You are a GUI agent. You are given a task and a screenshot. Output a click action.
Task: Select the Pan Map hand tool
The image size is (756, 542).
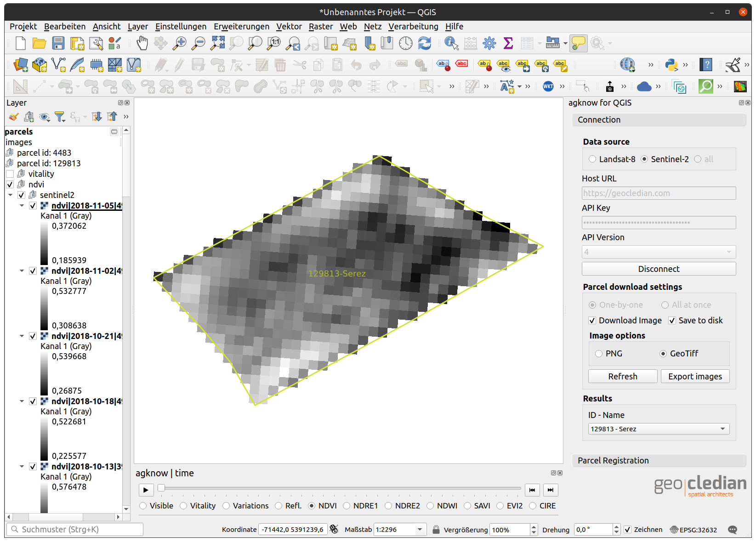142,44
